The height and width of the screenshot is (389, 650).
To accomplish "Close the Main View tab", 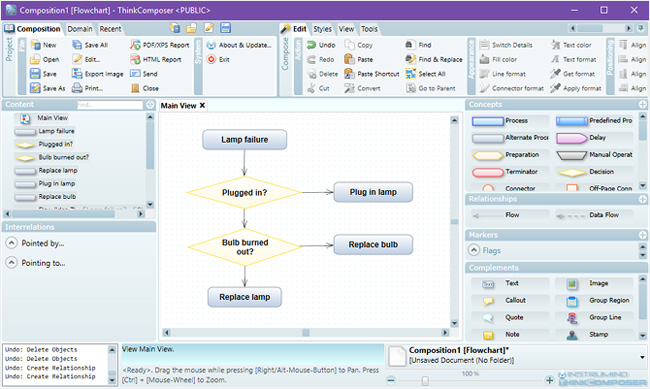I will (202, 105).
